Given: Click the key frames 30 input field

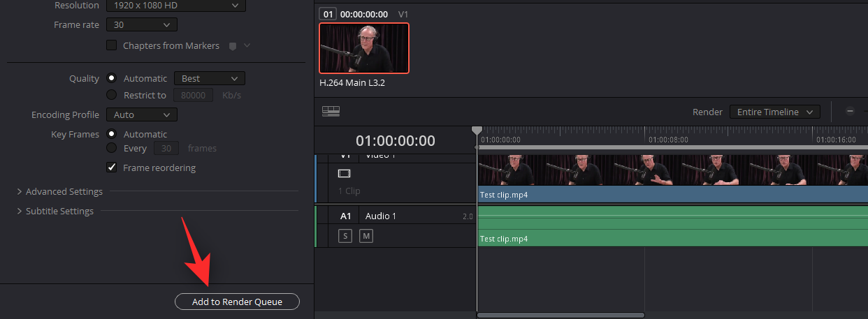Looking at the screenshot, I should coord(166,148).
